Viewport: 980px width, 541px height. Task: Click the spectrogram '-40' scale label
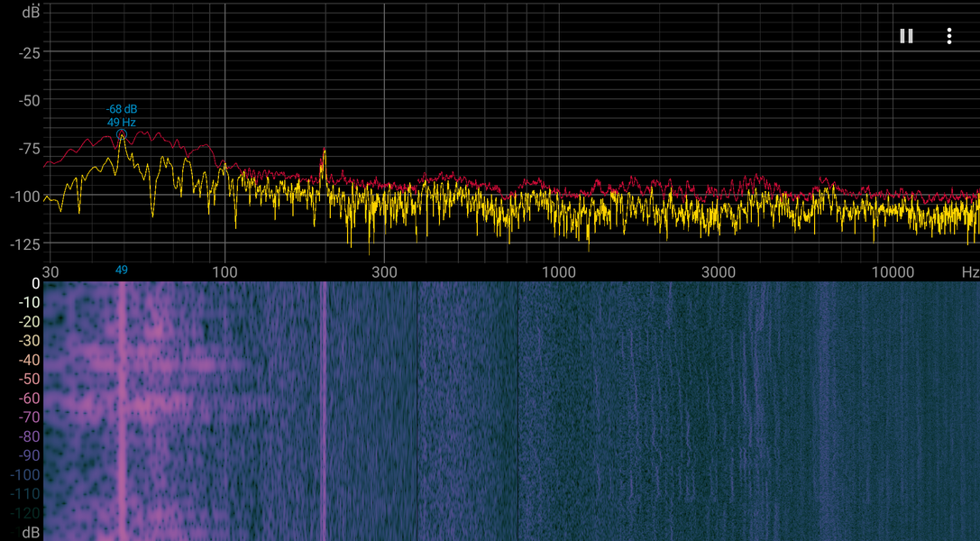(x=29, y=360)
